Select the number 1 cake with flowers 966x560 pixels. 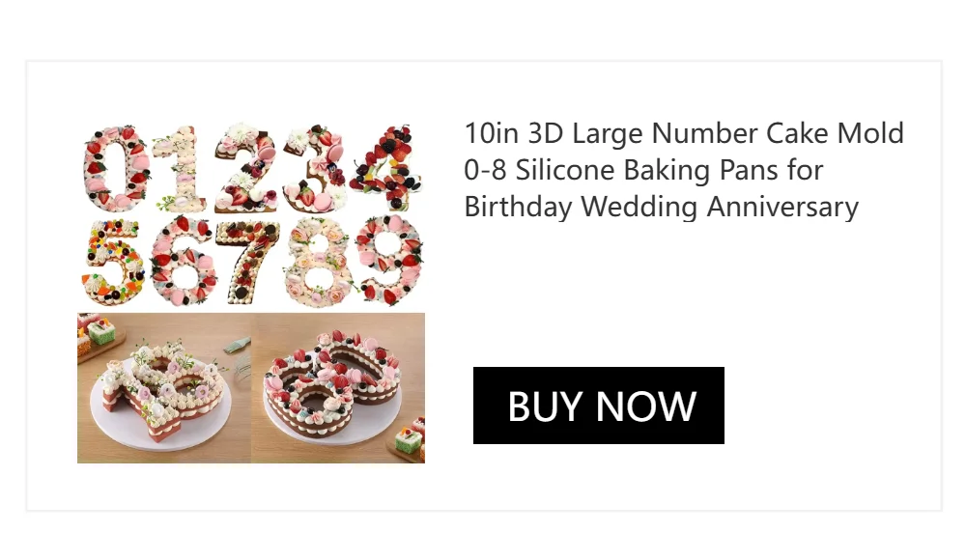point(179,168)
